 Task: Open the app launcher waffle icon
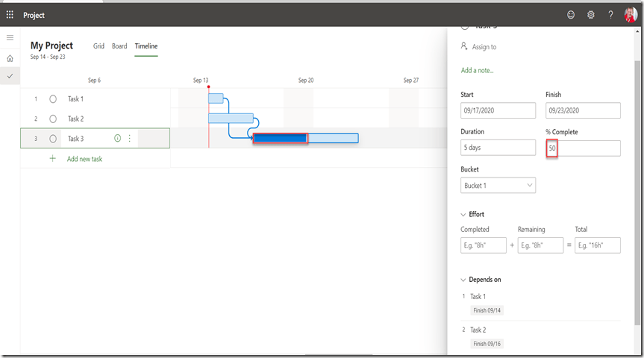[10, 15]
